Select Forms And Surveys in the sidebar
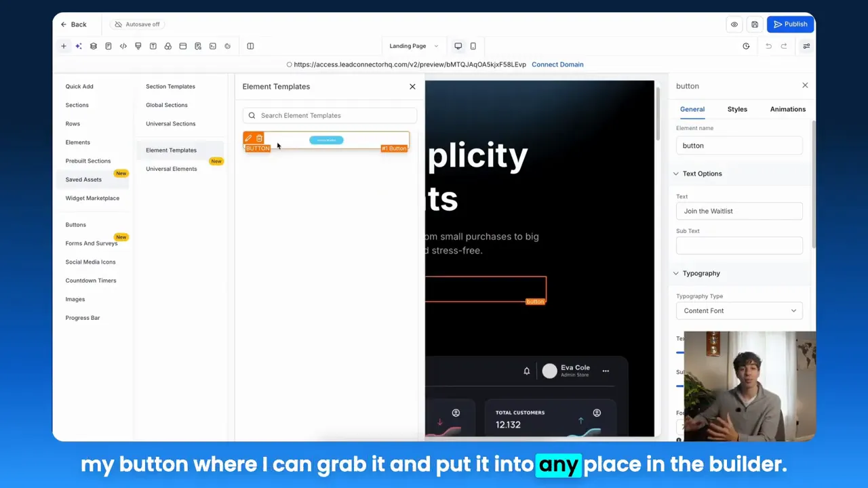This screenshot has height=488, width=868. [x=91, y=243]
